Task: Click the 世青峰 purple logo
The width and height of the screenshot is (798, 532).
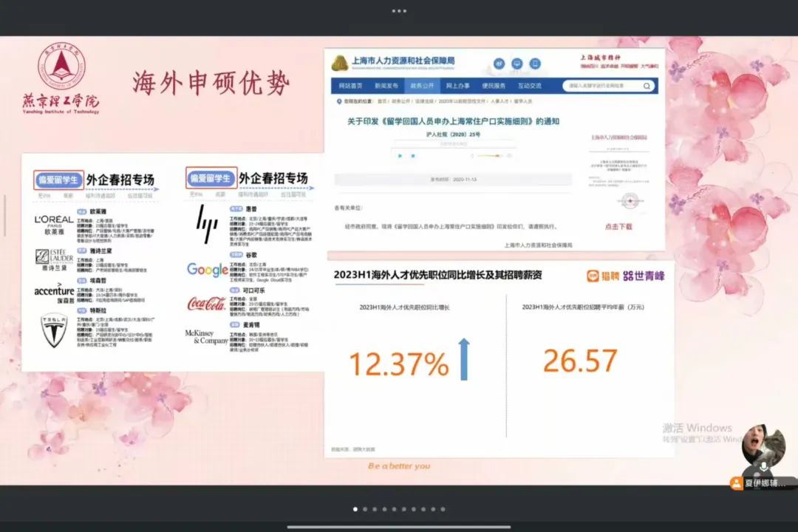Action: tap(644, 276)
